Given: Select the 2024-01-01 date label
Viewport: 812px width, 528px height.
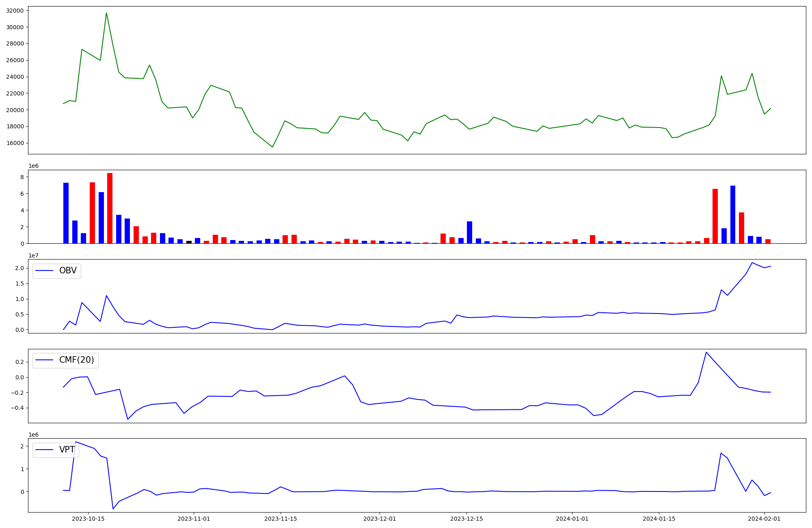Looking at the screenshot, I should 572,519.
